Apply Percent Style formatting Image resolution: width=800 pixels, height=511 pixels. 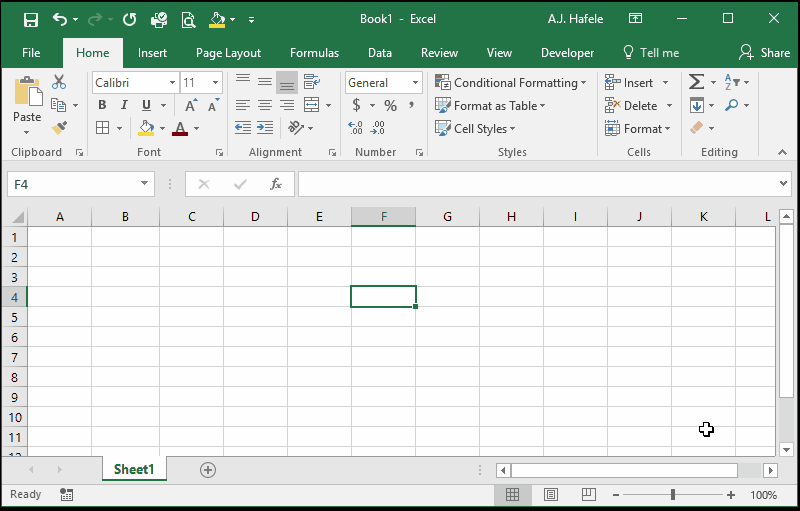pos(390,106)
